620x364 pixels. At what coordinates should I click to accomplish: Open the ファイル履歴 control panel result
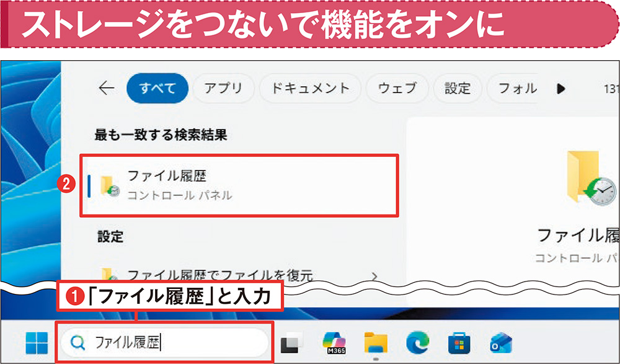pos(239,185)
